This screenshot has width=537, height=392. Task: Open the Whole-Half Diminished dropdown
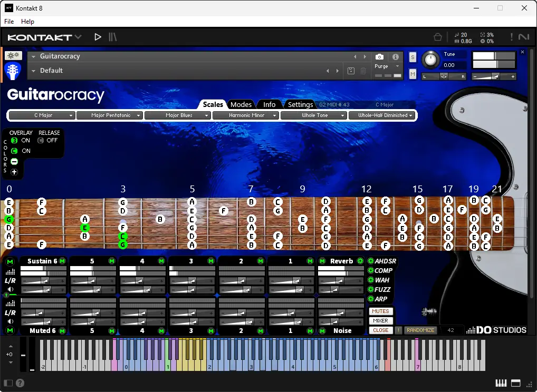pos(381,115)
